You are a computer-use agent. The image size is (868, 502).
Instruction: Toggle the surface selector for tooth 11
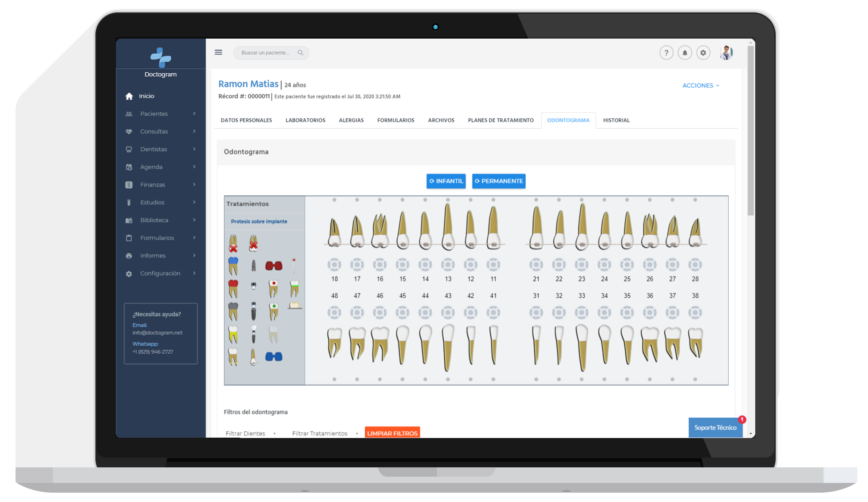pyautogui.click(x=493, y=265)
